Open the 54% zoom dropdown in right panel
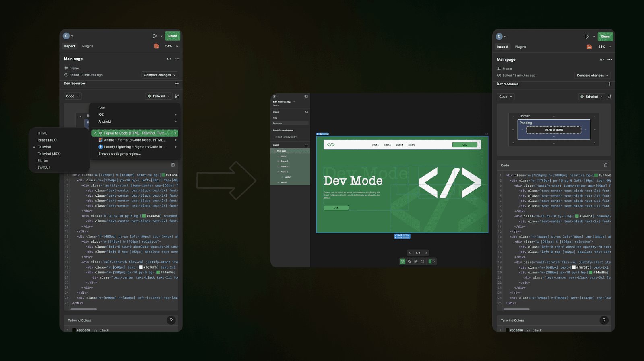The image size is (644, 361). tap(604, 47)
